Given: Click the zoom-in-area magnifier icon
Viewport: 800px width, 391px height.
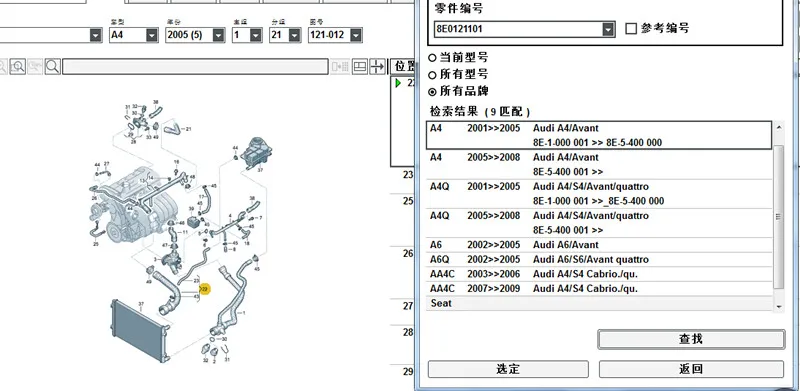Looking at the screenshot, I should [18, 66].
